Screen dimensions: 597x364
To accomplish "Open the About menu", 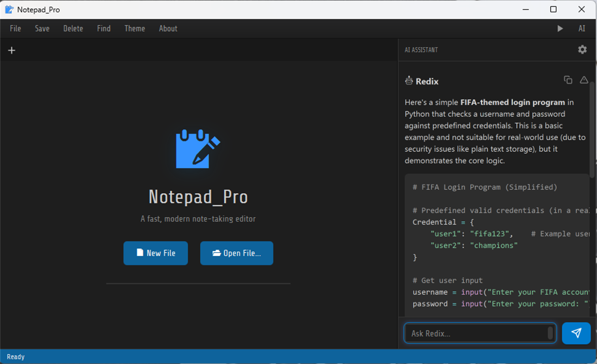I will [168, 29].
